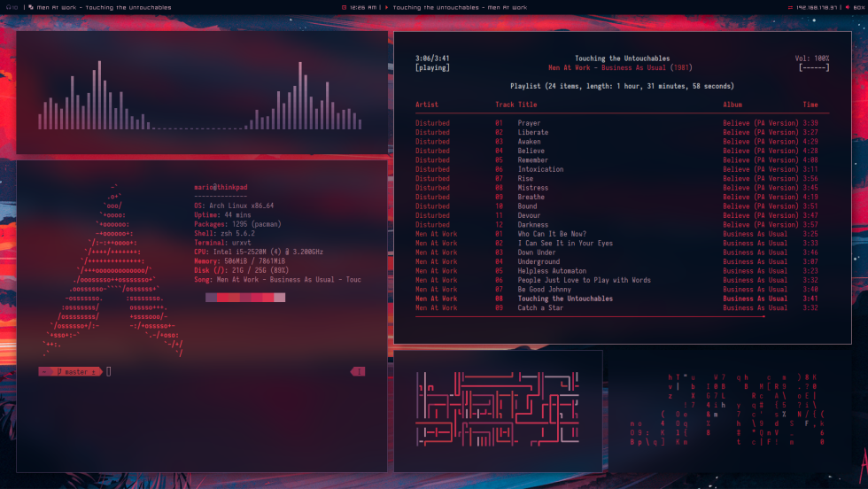Click the terminal cursor after master prompt
The image size is (868, 489).
pos(108,371)
